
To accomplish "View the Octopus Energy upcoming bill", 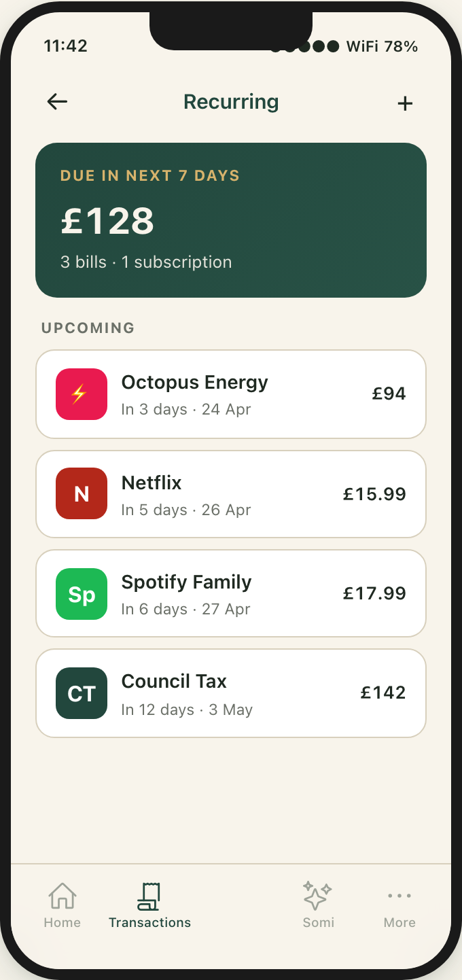I will 231,394.
